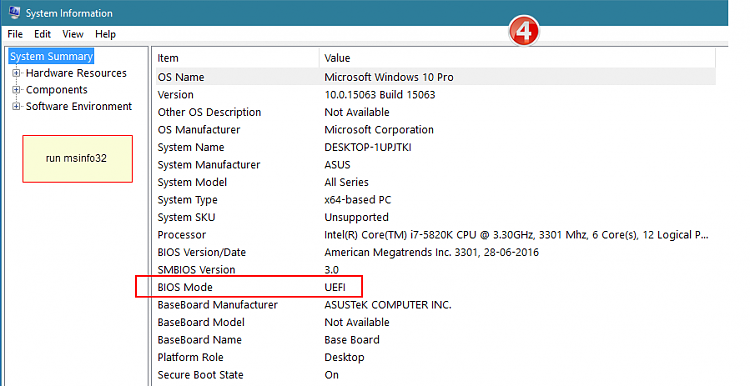Image resolution: width=750 pixels, height=386 pixels.
Task: Click the 3.0 SMBIOS value
Action: pyautogui.click(x=331, y=270)
